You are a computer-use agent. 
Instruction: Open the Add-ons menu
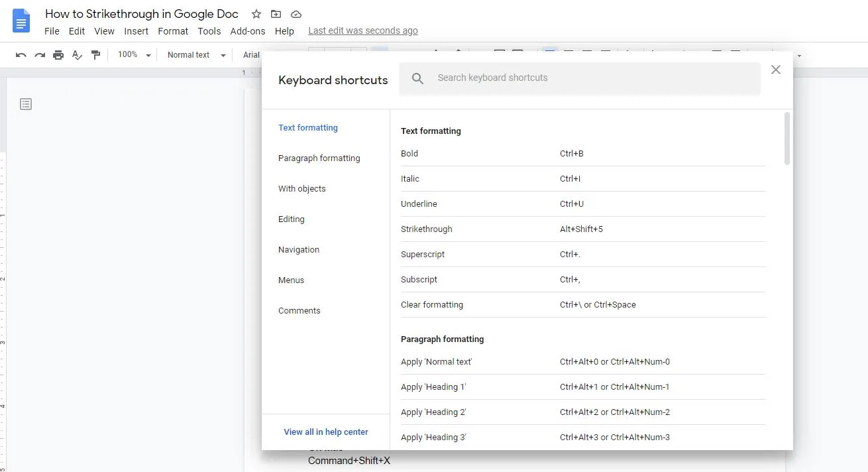[248, 31]
